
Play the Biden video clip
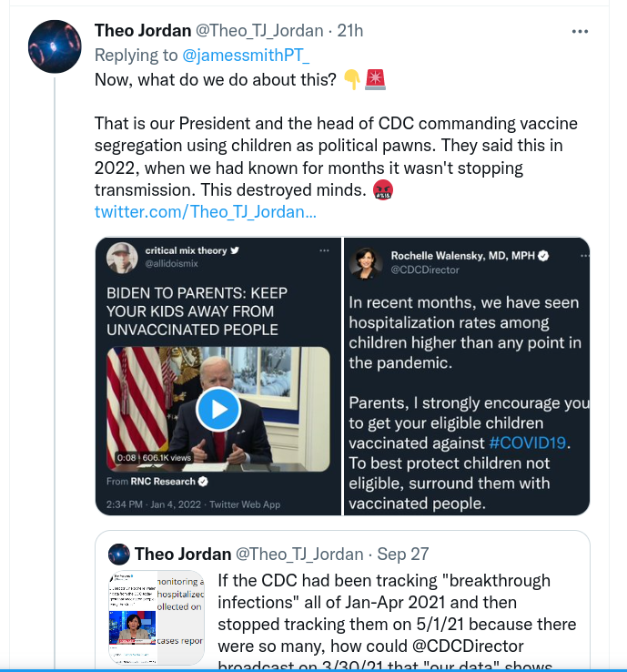[x=217, y=409]
